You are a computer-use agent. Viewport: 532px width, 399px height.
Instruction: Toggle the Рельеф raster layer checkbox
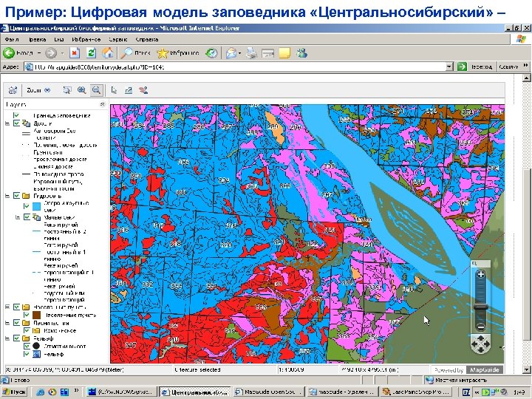coord(27,354)
